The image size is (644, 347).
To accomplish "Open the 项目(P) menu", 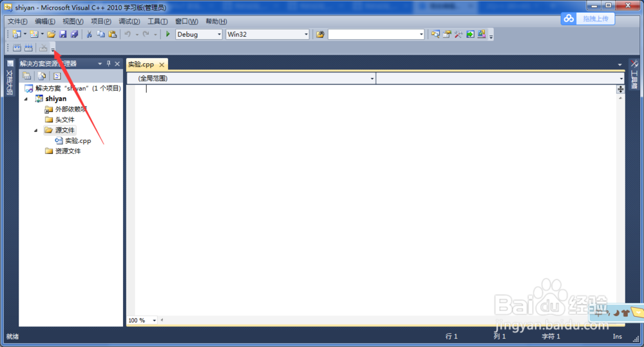I will click(x=101, y=21).
